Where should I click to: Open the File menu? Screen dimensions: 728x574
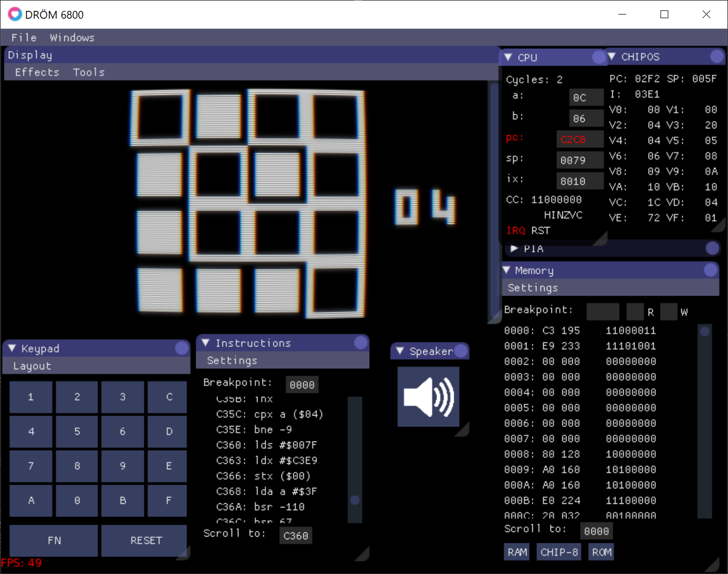24,37
